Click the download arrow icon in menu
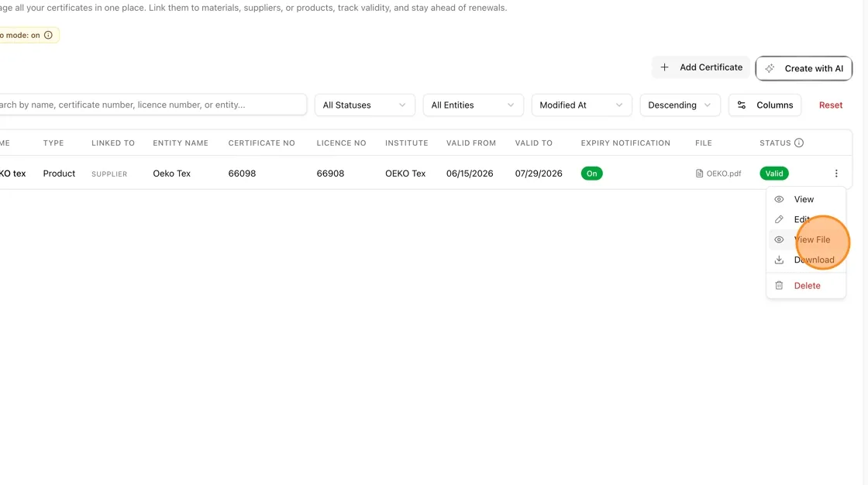This screenshot has height=485, width=868. tap(779, 260)
